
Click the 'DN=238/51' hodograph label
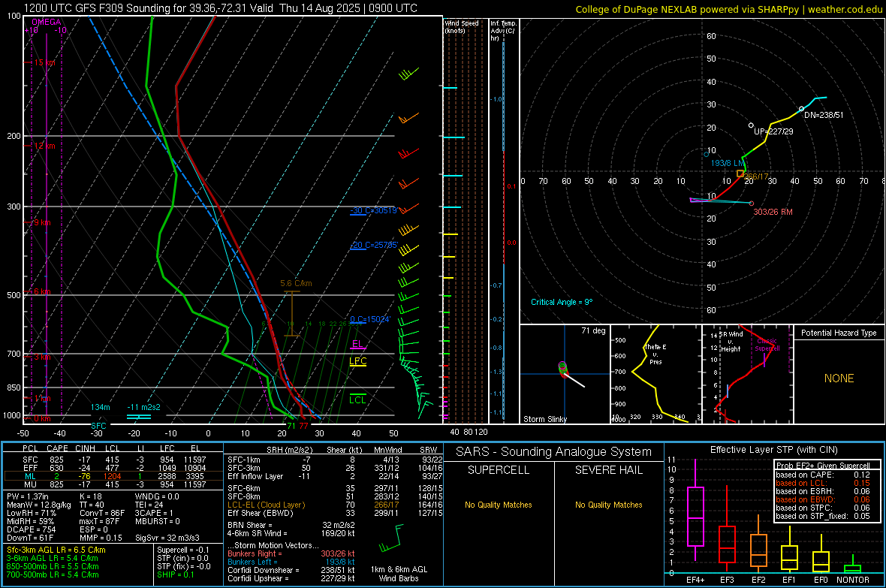tap(823, 115)
